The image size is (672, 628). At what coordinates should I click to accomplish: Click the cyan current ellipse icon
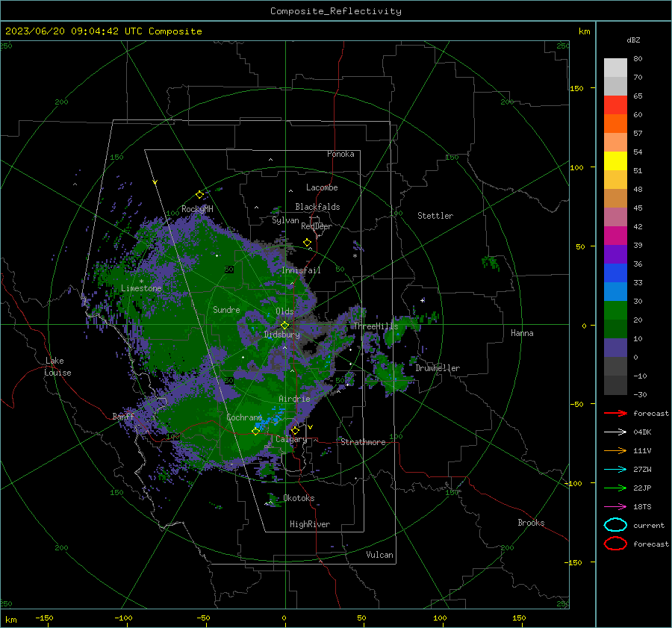pos(615,525)
